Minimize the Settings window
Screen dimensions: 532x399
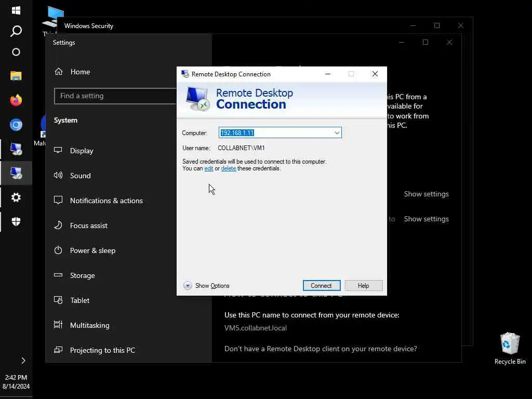click(402, 43)
